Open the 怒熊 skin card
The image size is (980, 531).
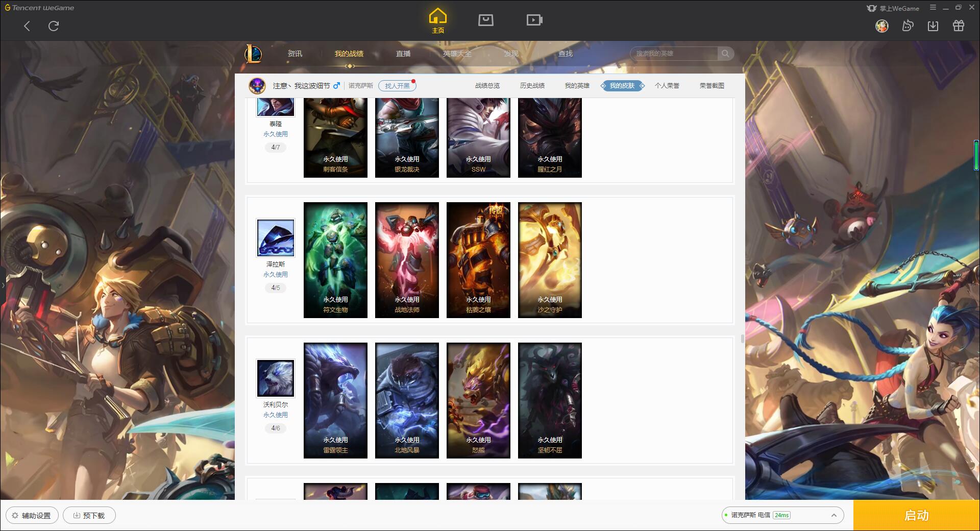pyautogui.click(x=478, y=401)
